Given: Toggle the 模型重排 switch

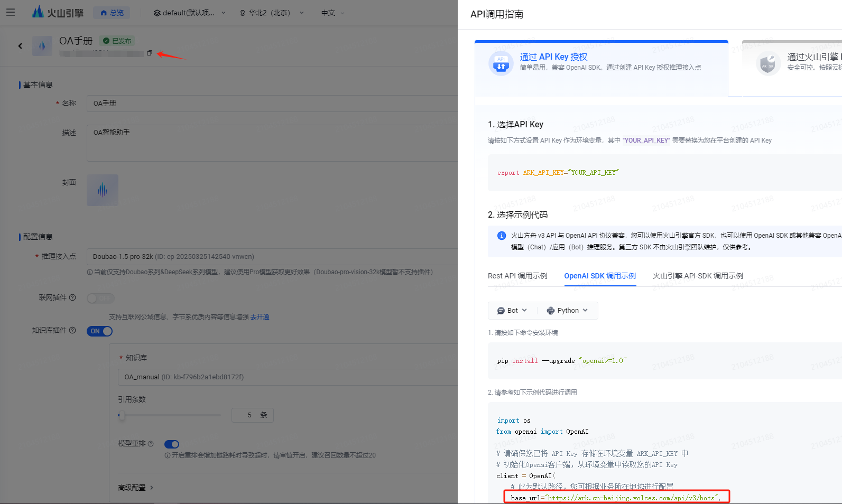Looking at the screenshot, I should (172, 444).
